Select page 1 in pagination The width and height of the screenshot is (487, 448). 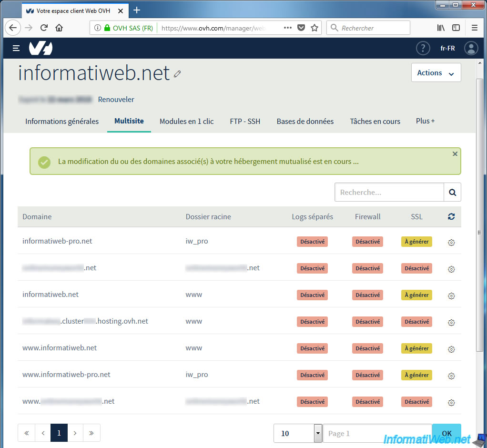tap(59, 433)
